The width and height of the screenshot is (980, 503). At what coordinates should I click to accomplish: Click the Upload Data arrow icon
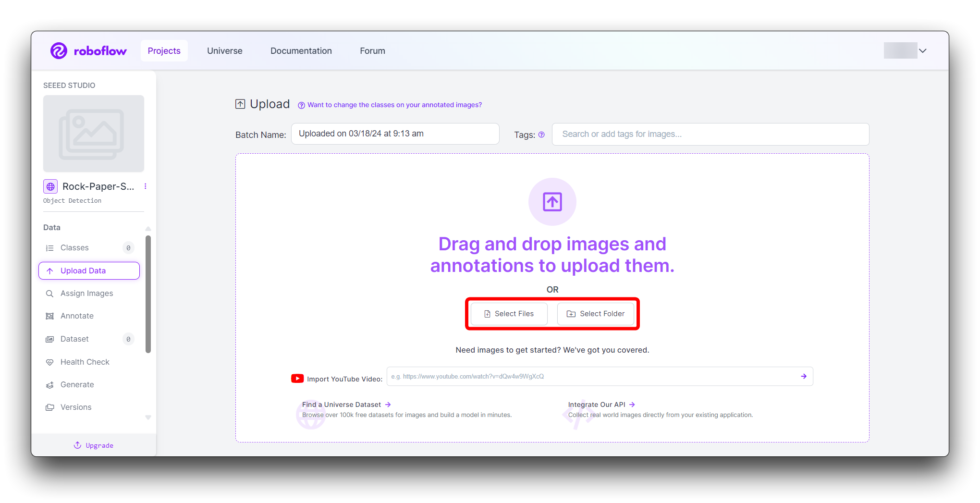pos(49,271)
